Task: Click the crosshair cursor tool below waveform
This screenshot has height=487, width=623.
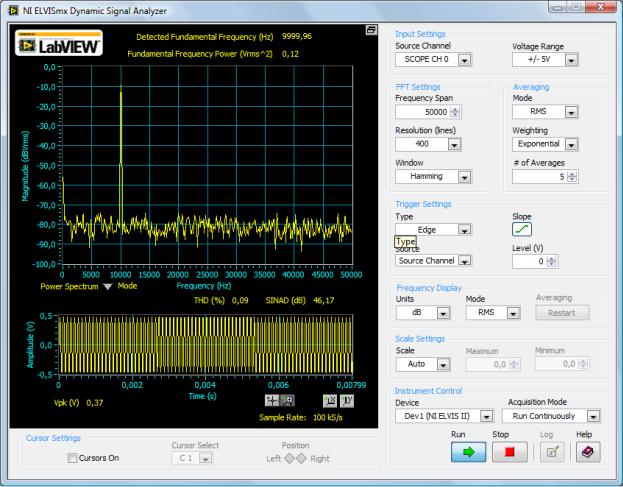Action: coord(272,400)
